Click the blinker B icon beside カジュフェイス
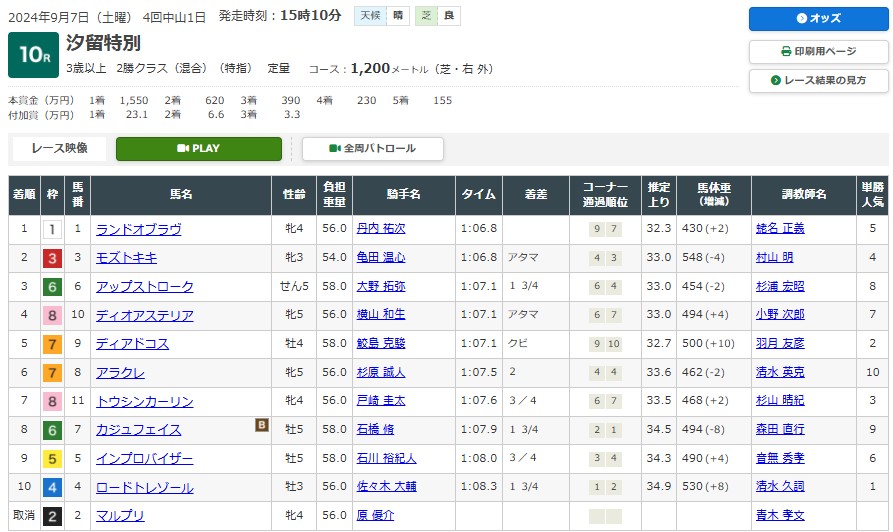This screenshot has width=893, height=532. pos(262,425)
